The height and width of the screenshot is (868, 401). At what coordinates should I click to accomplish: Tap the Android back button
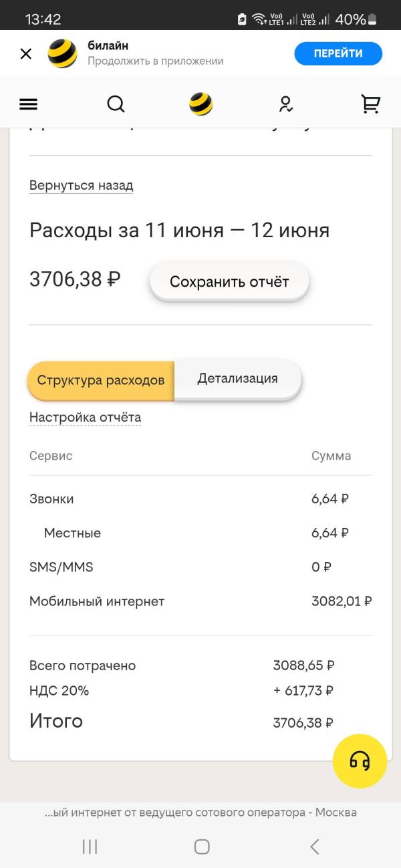[x=314, y=847]
